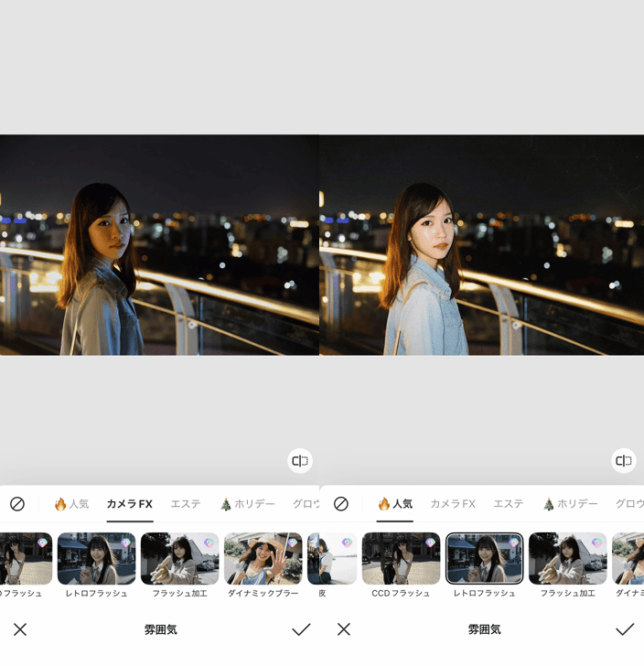Choose CCDフラッシュ filter thumbnail in right screen
The height and width of the screenshot is (666, 644).
[401, 559]
